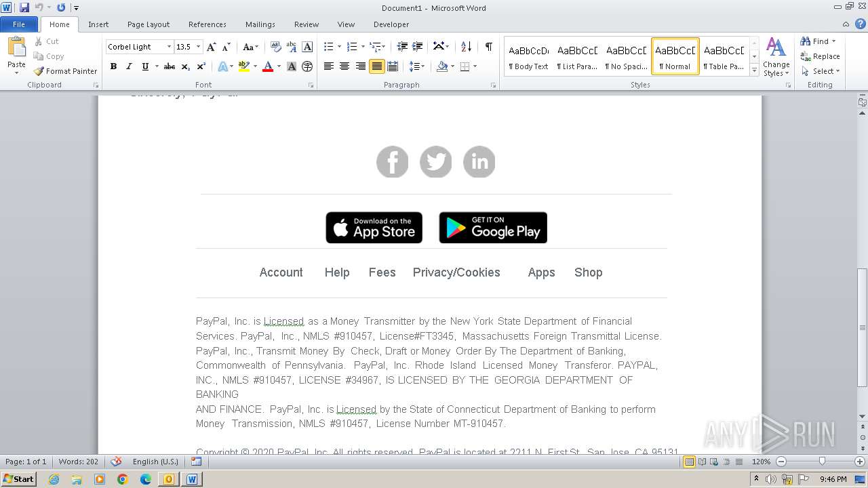Select the Format Painter tool
The image size is (868, 488).
tap(65, 71)
